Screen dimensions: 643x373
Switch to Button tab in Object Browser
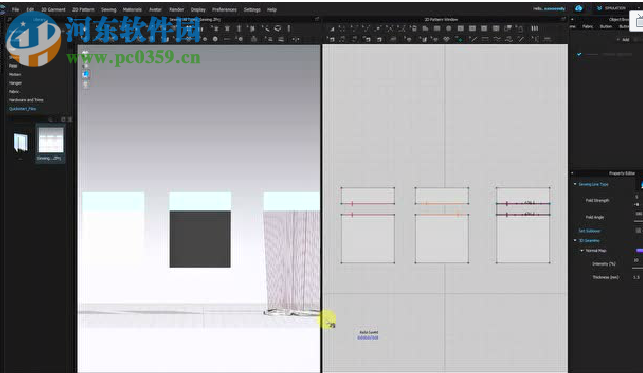606,26
